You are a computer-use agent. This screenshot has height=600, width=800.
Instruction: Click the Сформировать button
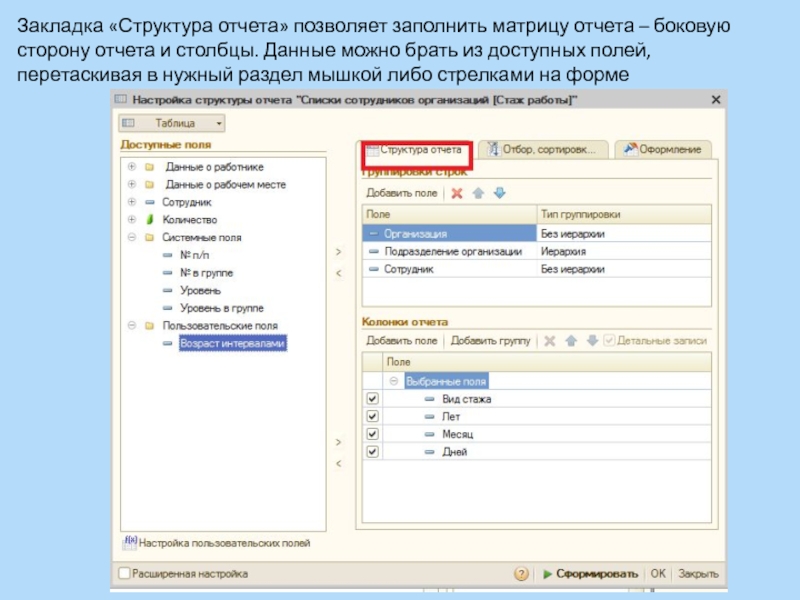[x=590, y=574]
